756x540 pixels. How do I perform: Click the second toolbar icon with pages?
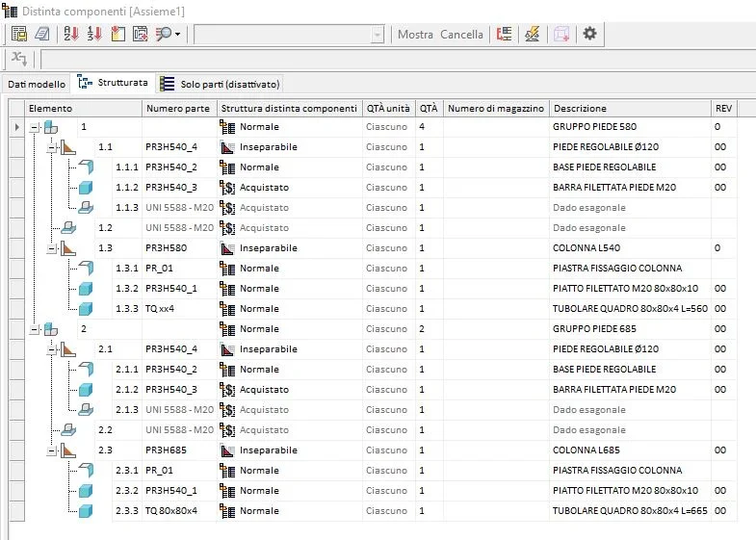click(42, 34)
